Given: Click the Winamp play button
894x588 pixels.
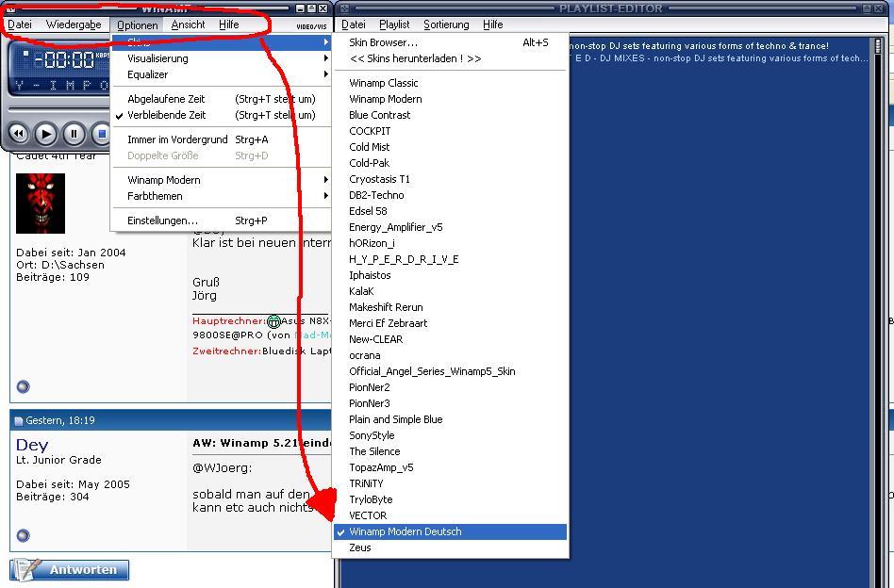Looking at the screenshot, I should [45, 134].
